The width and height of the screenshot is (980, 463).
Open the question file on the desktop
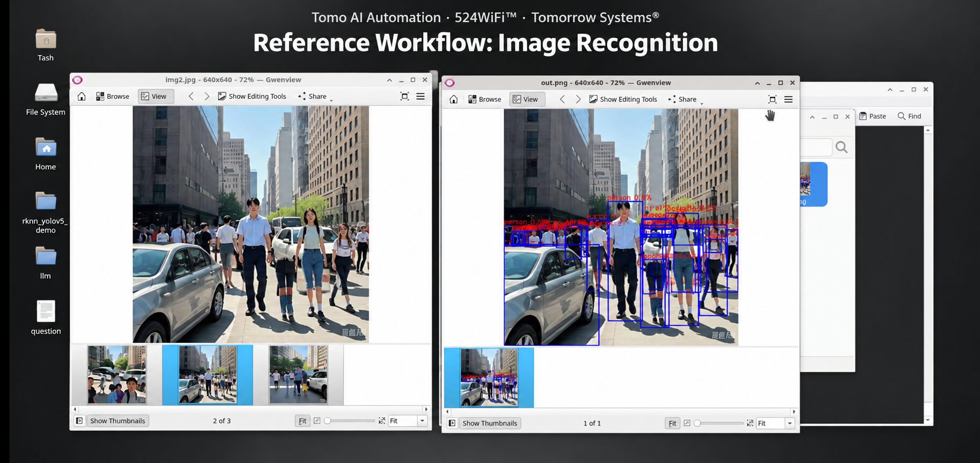click(46, 317)
